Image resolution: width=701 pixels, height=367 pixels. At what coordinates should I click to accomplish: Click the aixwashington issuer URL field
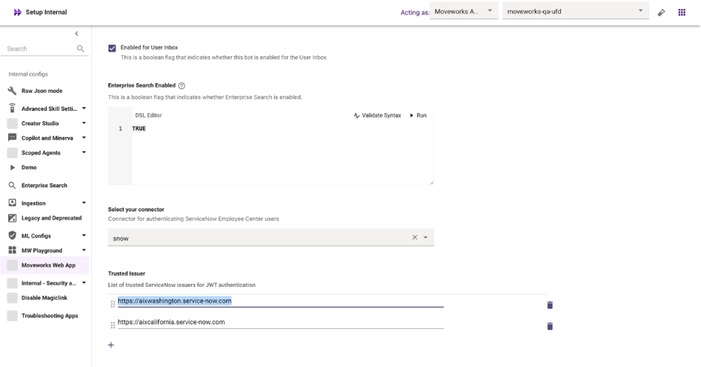280,301
